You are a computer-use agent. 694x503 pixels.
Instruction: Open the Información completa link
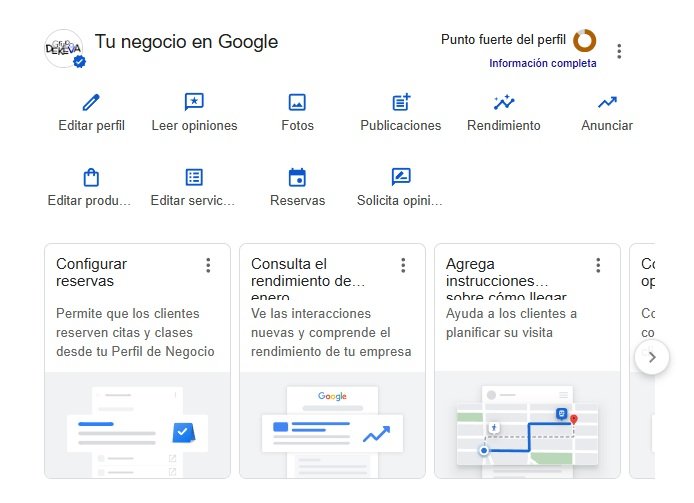543,63
